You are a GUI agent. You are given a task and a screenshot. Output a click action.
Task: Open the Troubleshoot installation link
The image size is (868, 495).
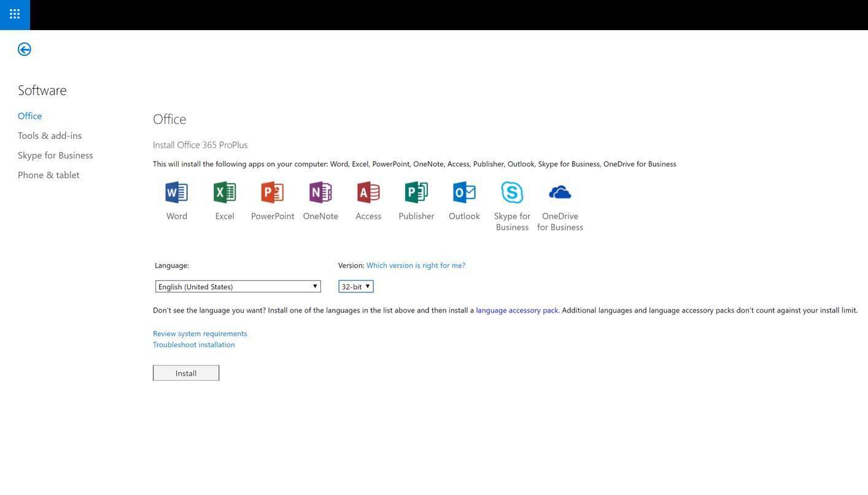pyautogui.click(x=194, y=343)
